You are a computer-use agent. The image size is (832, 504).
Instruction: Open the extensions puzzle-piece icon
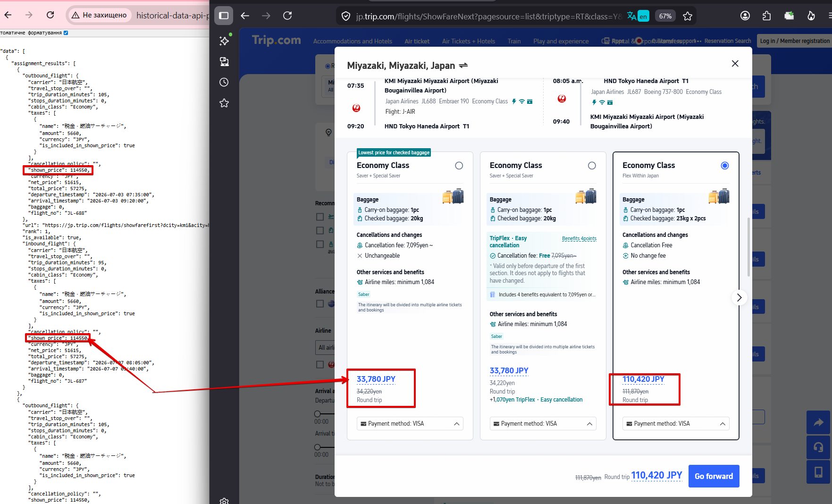tap(767, 16)
